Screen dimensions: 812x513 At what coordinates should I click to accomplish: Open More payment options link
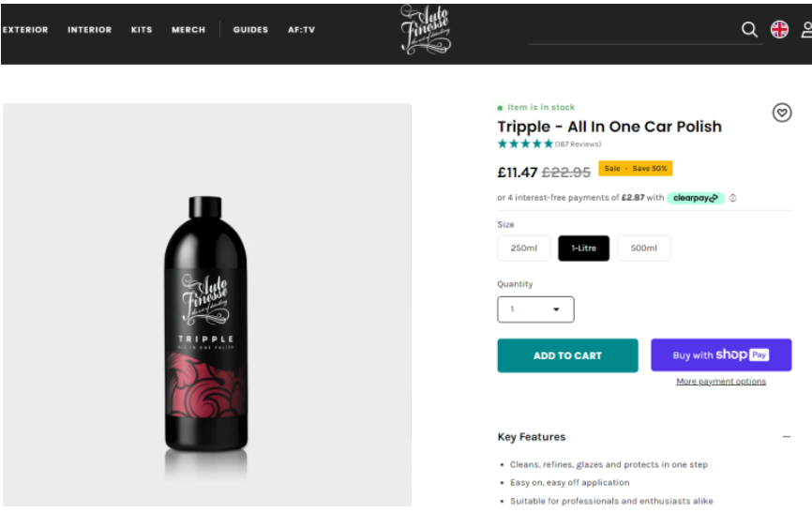(x=721, y=382)
